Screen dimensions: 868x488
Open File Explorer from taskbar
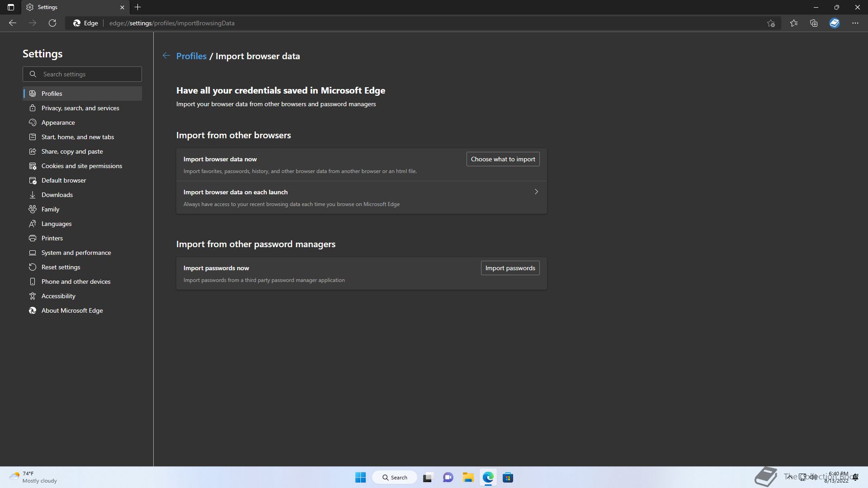[468, 477]
